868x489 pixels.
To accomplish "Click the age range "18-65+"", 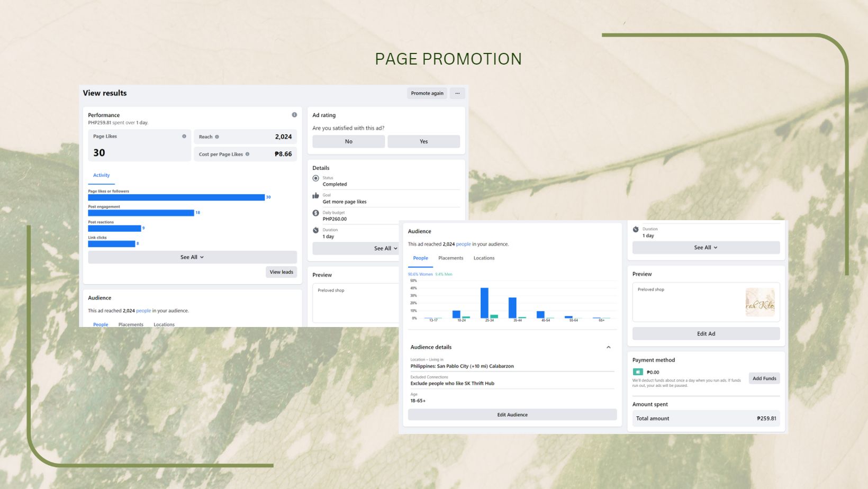I will point(418,401).
